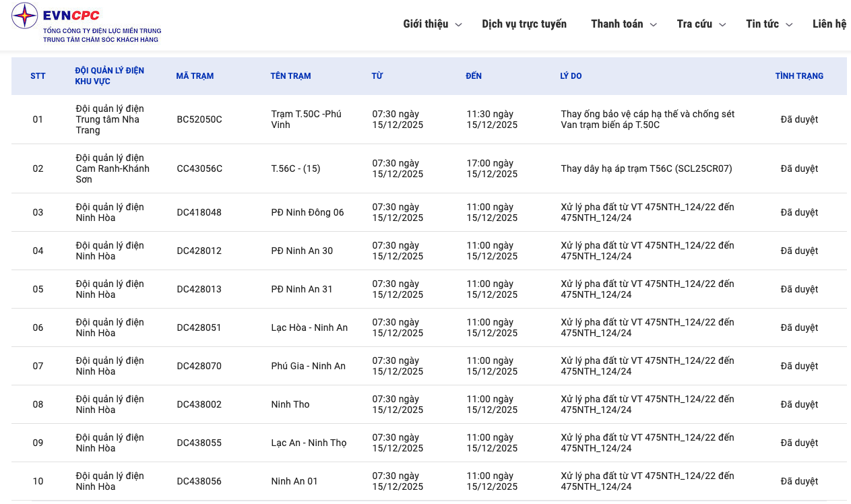Image resolution: width=851 pixels, height=504 pixels.
Task: Click the Đã duyệt status in row 01
Action: (799, 119)
